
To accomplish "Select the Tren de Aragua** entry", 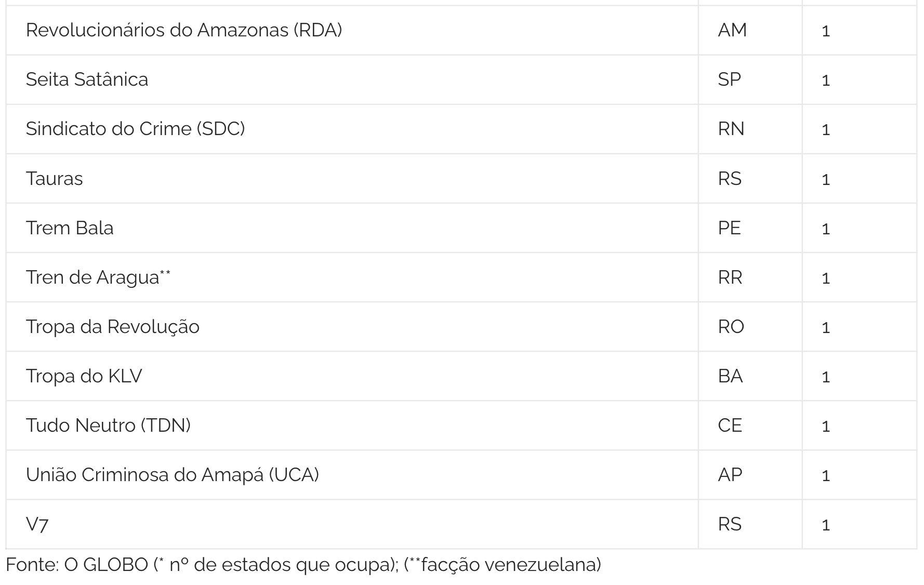I will click(98, 277).
